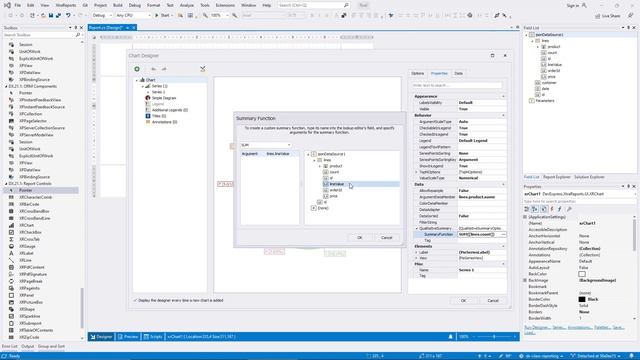This screenshot has width=640, height=360.
Task: Click the XRBarCode toolbox icon
Action: pyautogui.click(x=11, y=204)
